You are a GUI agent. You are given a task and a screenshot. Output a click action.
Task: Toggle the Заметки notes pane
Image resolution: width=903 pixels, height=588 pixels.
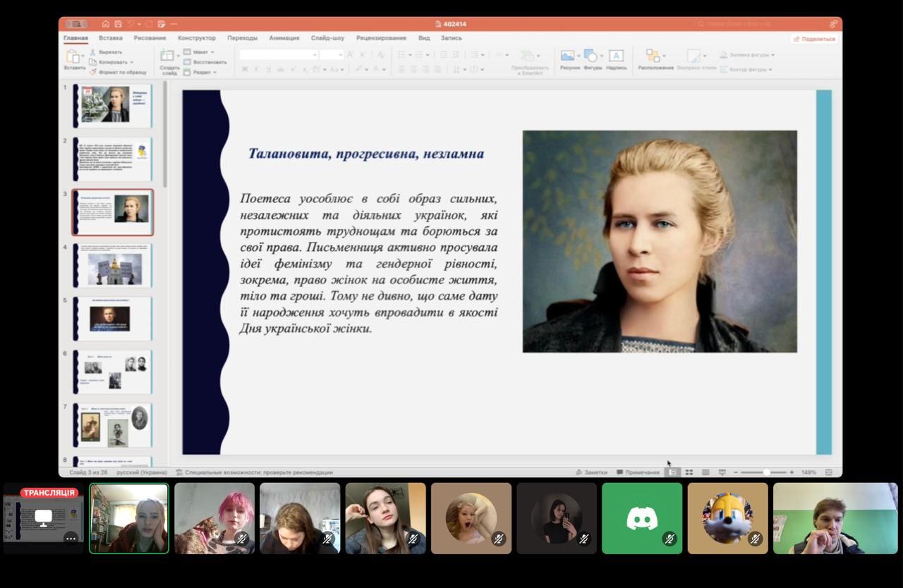[x=591, y=472]
